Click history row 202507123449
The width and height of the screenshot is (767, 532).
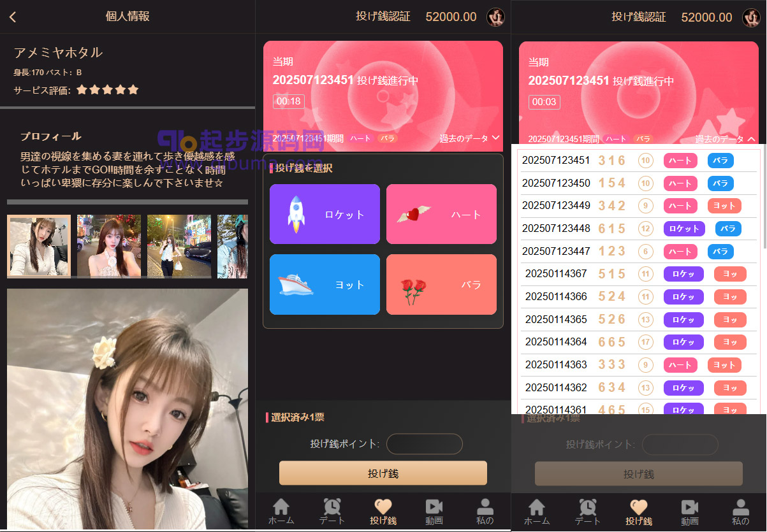(639, 206)
